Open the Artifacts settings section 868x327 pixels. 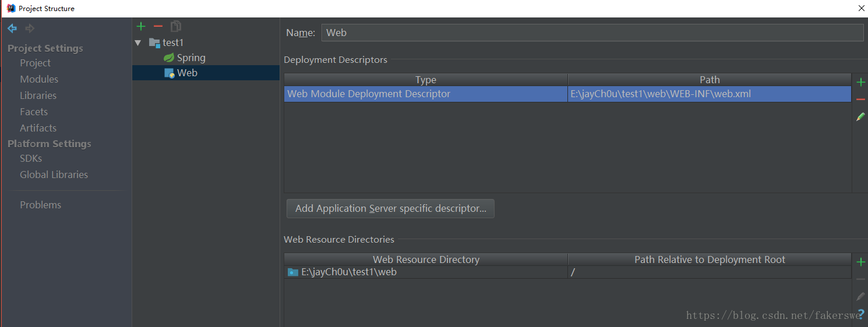click(x=38, y=128)
